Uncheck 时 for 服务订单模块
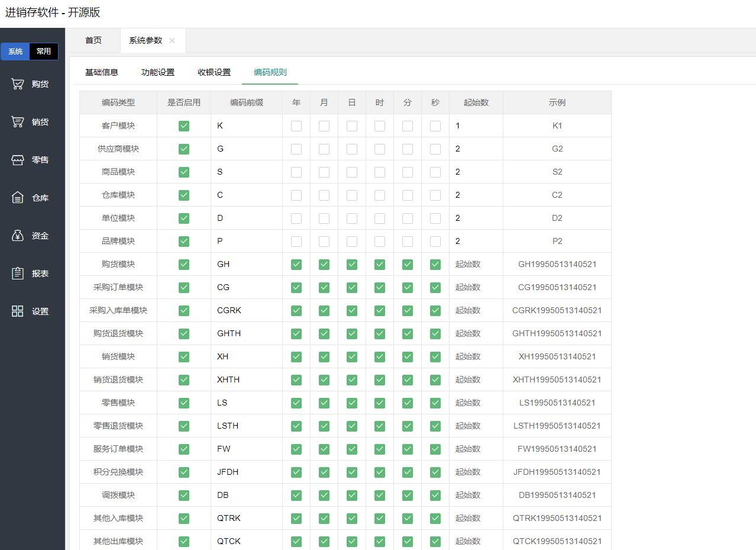The height and width of the screenshot is (550, 756). click(x=380, y=449)
